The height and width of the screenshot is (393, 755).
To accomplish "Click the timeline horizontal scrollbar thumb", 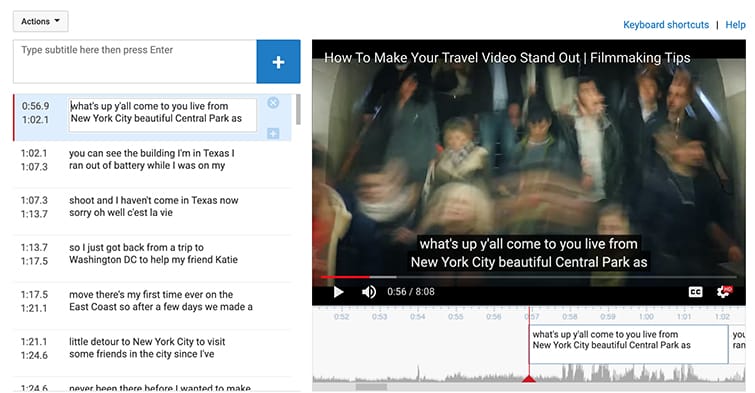I will pyautogui.click(x=371, y=387).
